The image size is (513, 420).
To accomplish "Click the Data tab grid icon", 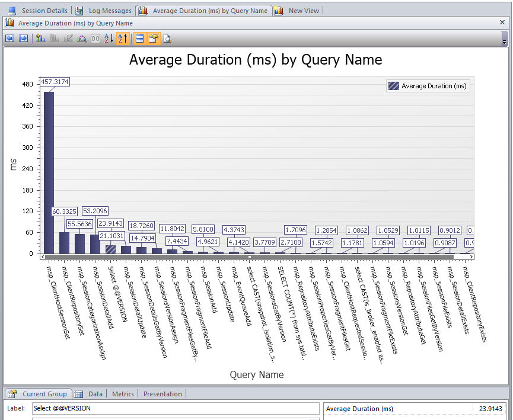I will point(78,394).
